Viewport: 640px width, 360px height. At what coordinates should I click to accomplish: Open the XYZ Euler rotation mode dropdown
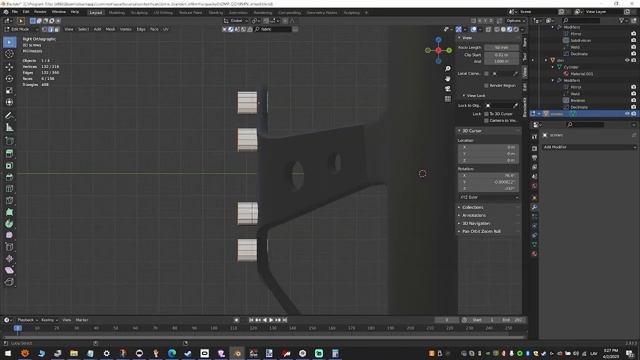tap(489, 198)
